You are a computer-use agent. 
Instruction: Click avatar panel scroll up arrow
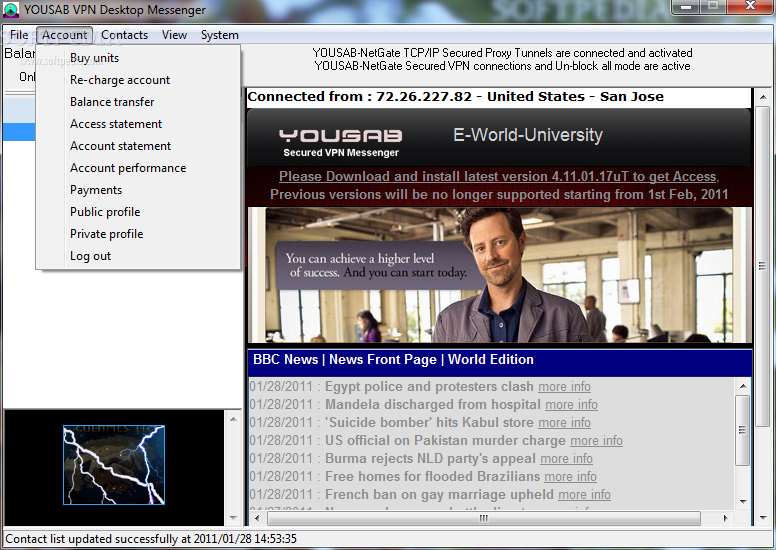coord(233,419)
